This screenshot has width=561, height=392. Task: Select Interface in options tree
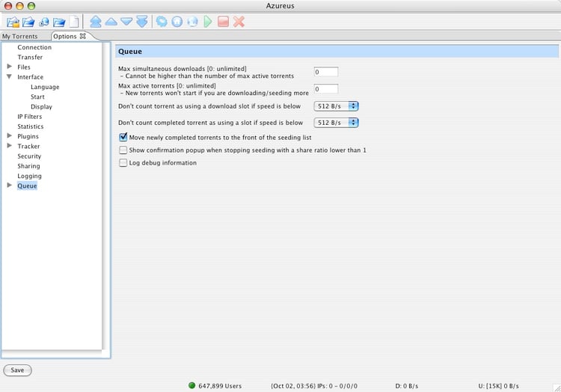coord(31,77)
